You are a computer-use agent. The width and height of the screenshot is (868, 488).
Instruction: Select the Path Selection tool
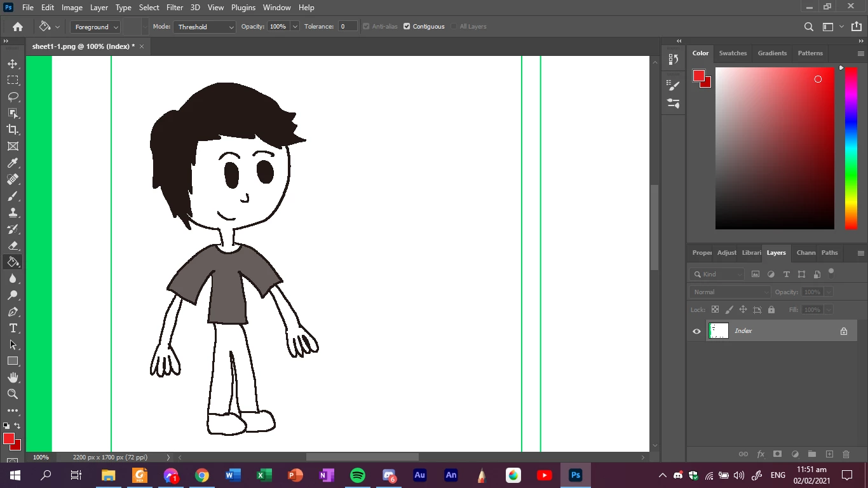pyautogui.click(x=13, y=344)
